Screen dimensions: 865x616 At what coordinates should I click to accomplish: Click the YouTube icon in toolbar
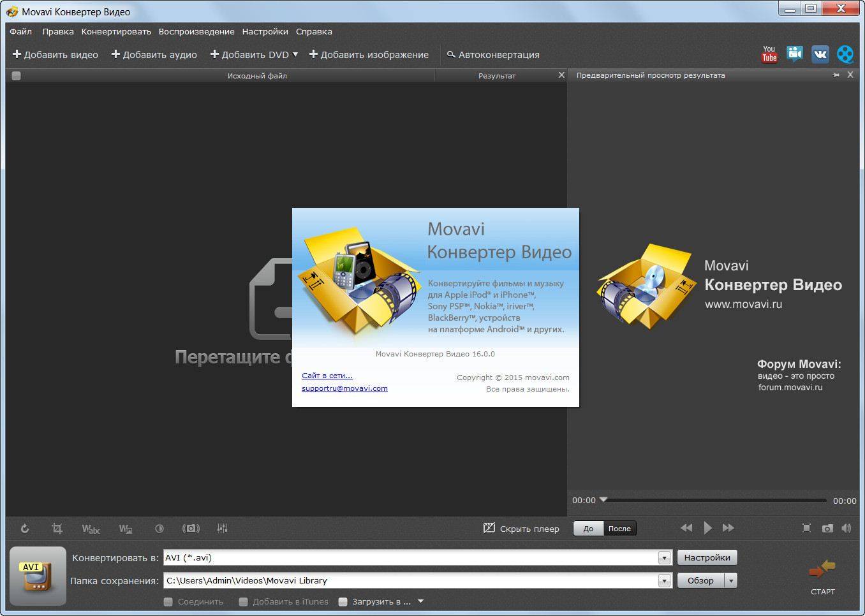pyautogui.click(x=769, y=54)
